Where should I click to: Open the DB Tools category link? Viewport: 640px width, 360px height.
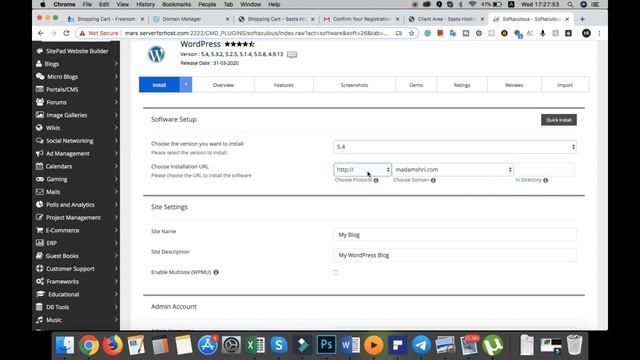tap(58, 307)
